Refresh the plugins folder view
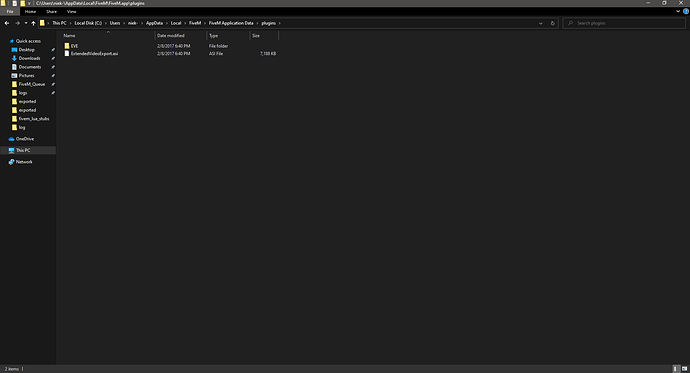This screenshot has width=690, height=373. pos(553,23)
